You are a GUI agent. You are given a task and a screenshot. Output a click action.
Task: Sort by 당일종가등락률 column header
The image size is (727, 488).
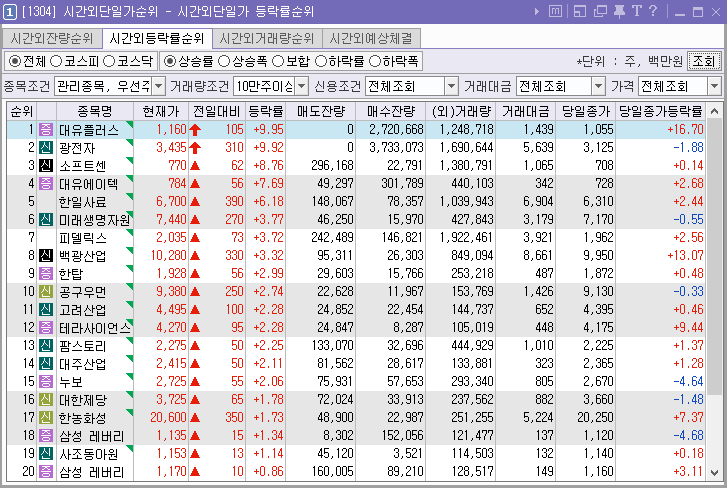tap(661, 111)
